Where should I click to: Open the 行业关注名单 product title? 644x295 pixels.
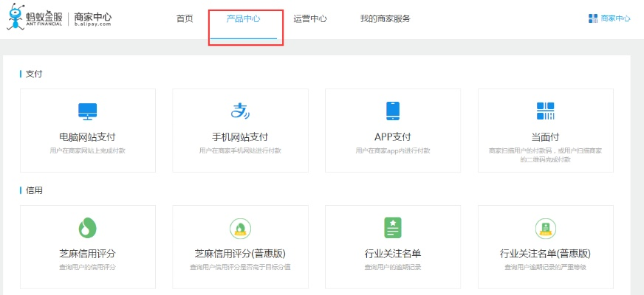click(x=393, y=254)
